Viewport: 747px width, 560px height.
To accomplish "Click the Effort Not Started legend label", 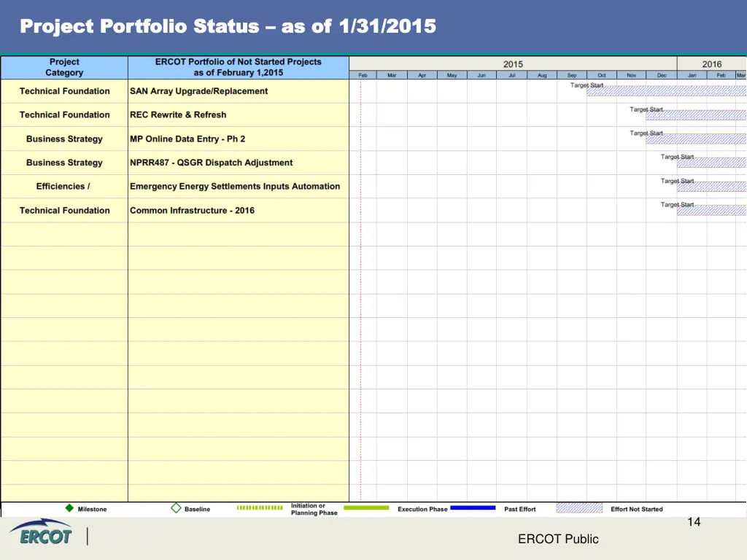I will (636, 509).
